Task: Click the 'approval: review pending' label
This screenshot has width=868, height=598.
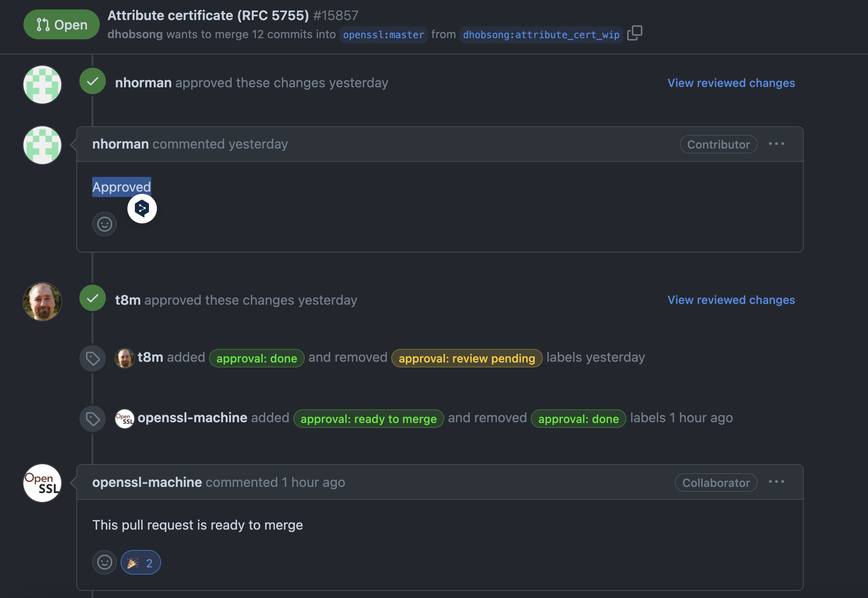Action: coord(467,358)
